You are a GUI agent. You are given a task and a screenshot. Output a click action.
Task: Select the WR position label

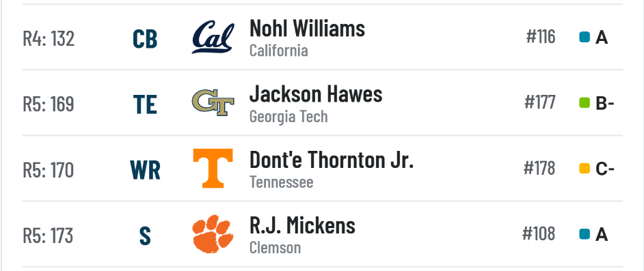[145, 170]
